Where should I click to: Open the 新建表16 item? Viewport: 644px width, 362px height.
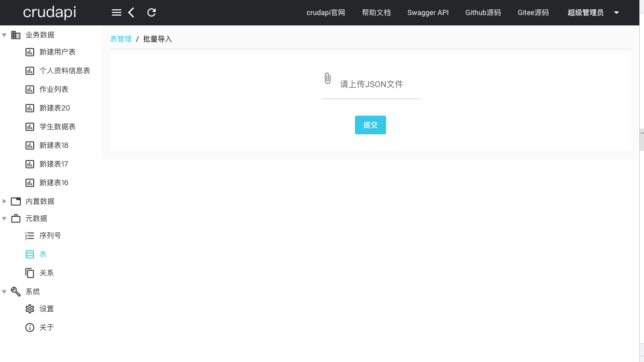point(54,183)
